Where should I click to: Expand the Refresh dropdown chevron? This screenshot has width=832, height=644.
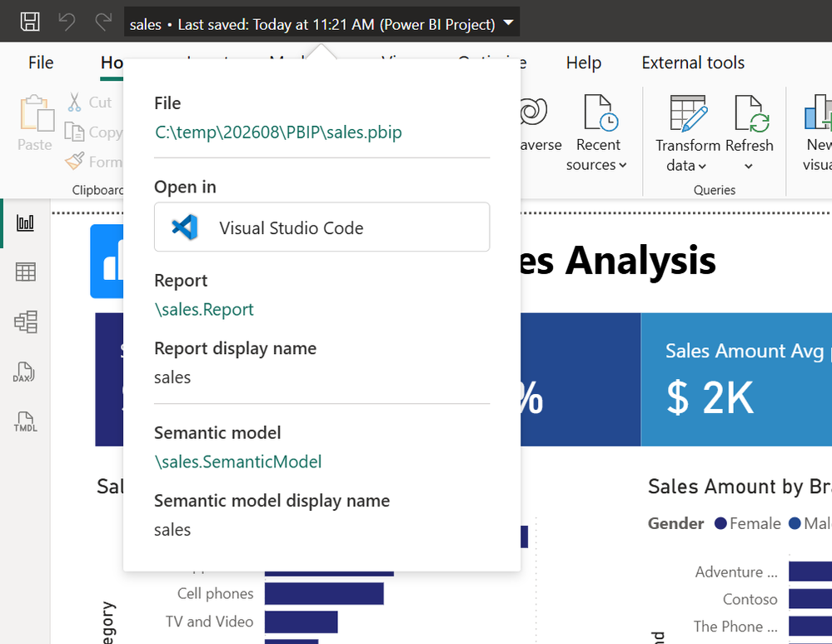pos(749,166)
